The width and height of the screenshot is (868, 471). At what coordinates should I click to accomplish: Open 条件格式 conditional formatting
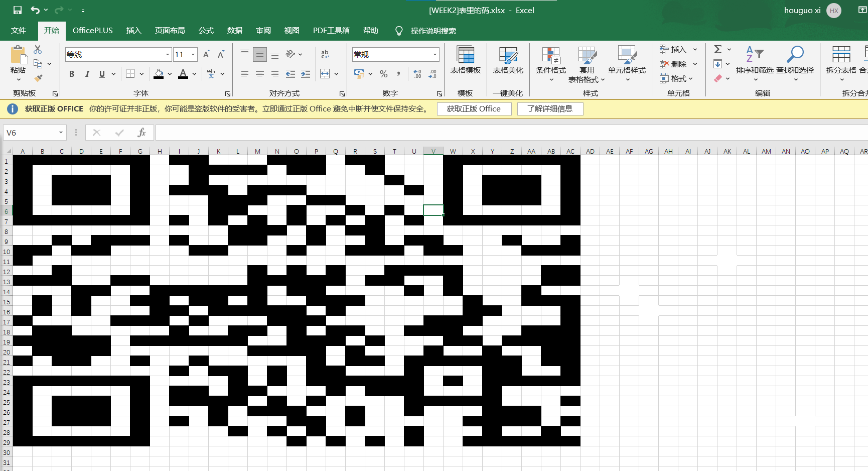click(550, 64)
